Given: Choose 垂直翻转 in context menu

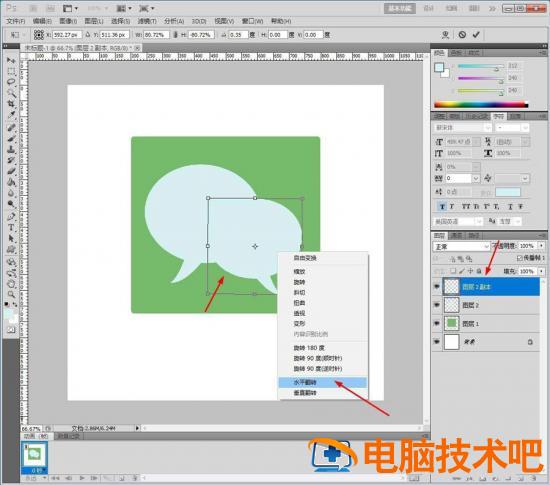Looking at the screenshot, I should [x=323, y=393].
